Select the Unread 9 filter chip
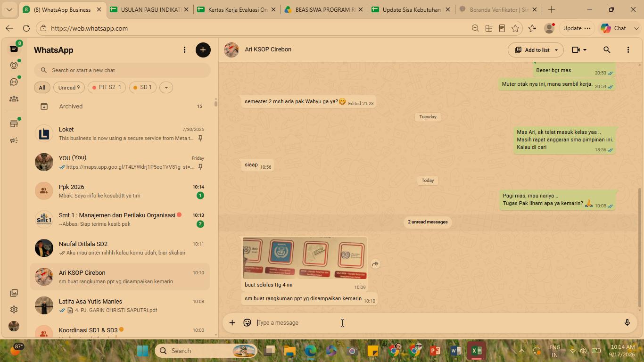Screen dimensions: 644x362 click(x=69, y=88)
